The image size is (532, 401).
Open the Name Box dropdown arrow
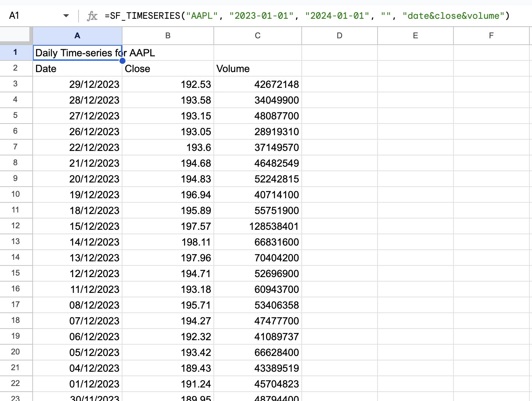pos(66,16)
